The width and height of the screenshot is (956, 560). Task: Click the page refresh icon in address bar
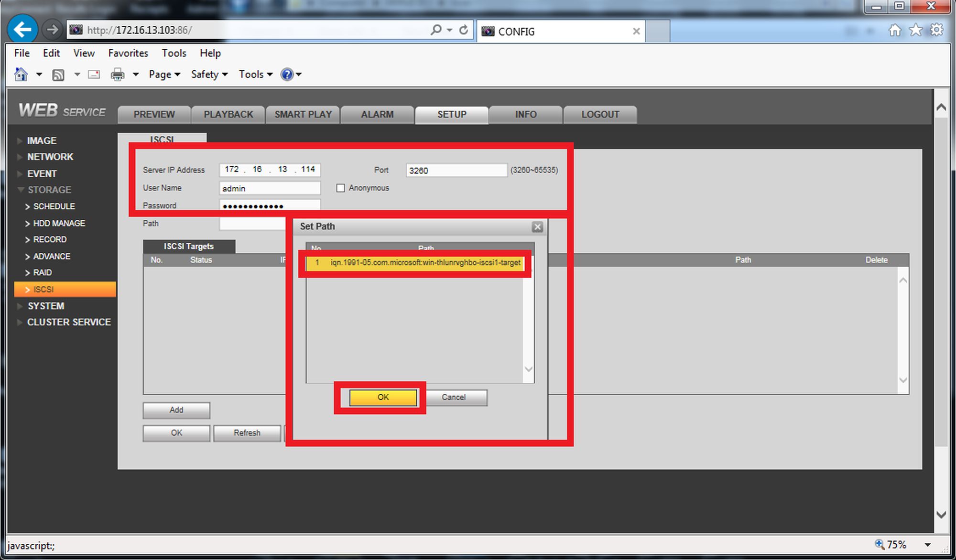[463, 30]
